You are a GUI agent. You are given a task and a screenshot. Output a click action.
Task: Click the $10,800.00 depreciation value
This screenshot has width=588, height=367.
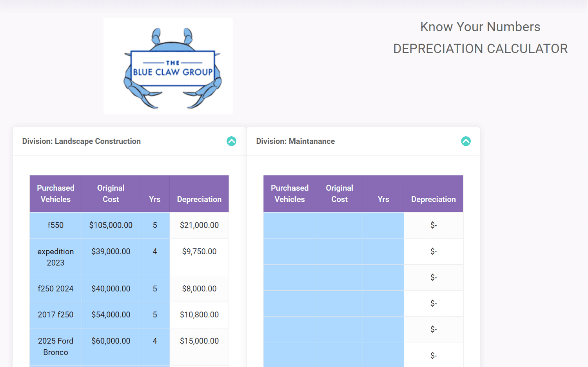click(199, 315)
